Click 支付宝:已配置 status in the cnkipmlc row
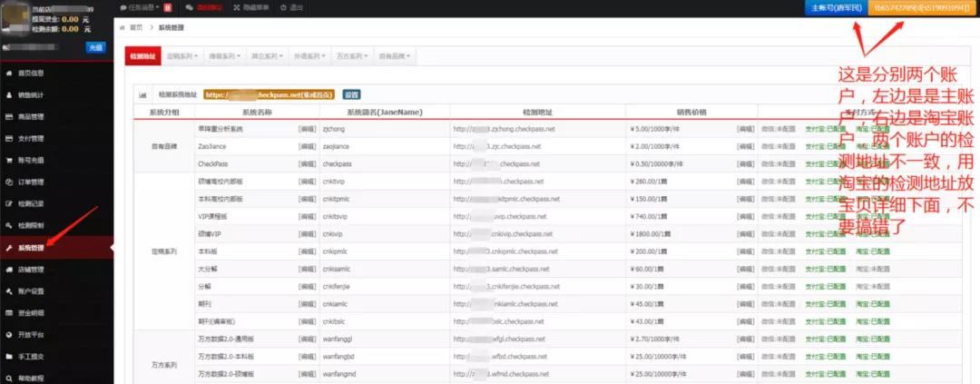The width and height of the screenshot is (980, 384). [x=826, y=251]
